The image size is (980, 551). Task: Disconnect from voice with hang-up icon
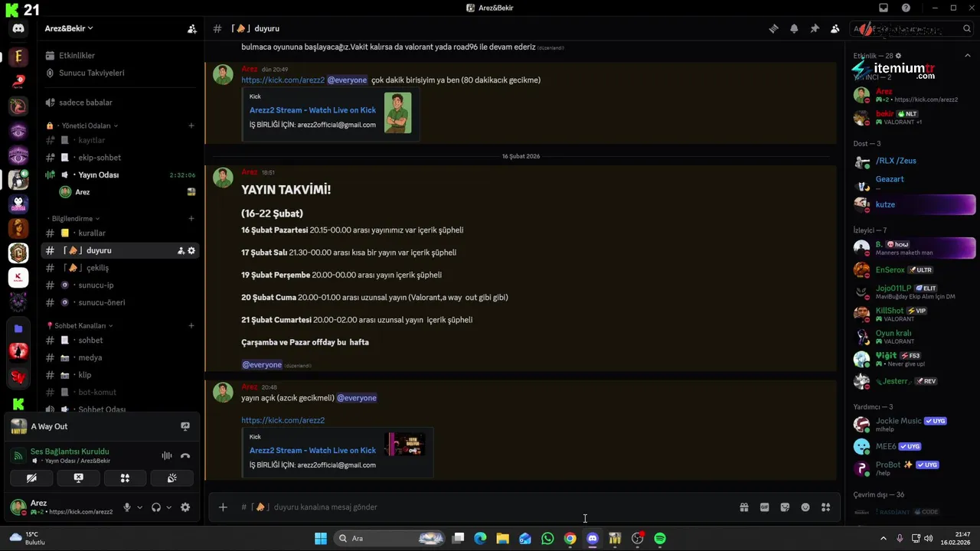click(185, 455)
